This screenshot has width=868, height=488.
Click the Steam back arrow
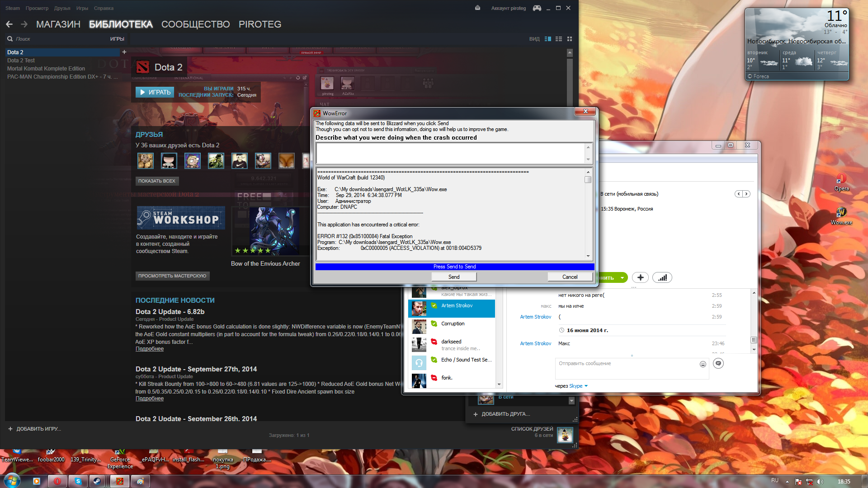click(9, 24)
